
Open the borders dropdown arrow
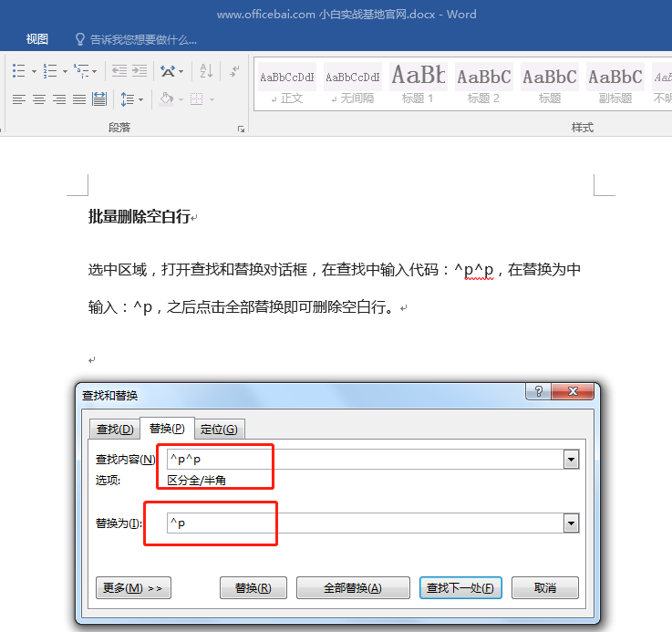212,100
